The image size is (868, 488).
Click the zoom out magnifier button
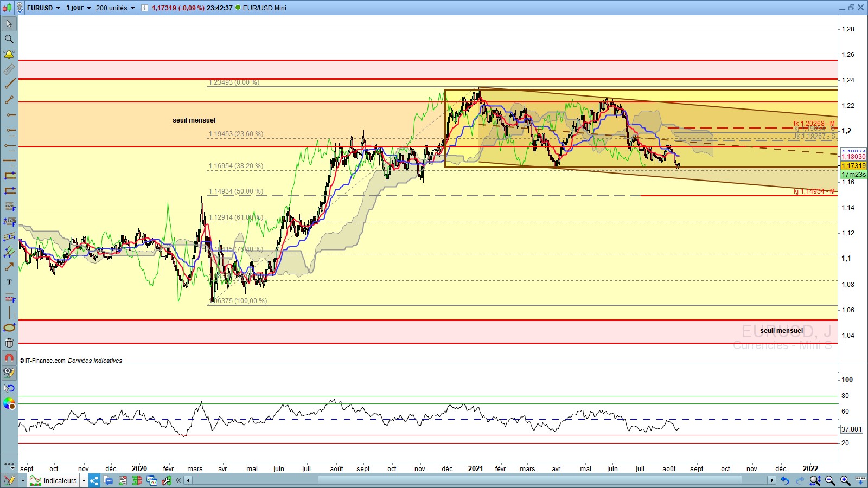click(x=830, y=480)
